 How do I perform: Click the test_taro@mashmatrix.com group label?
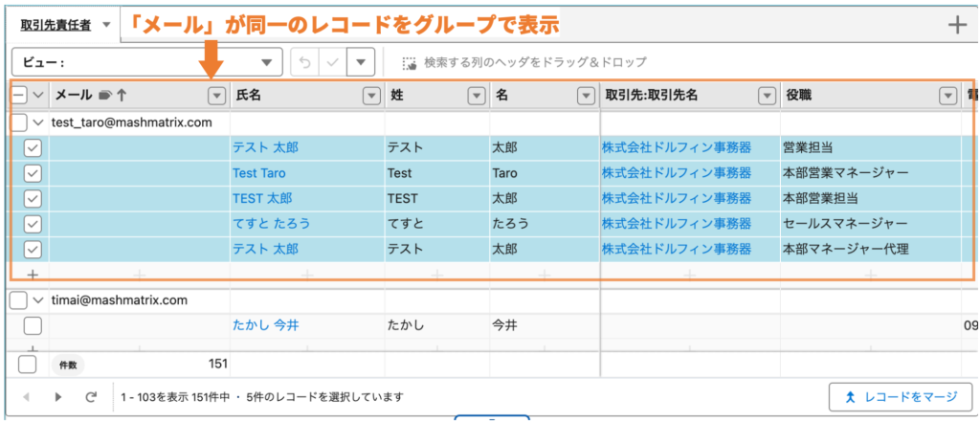click(131, 122)
